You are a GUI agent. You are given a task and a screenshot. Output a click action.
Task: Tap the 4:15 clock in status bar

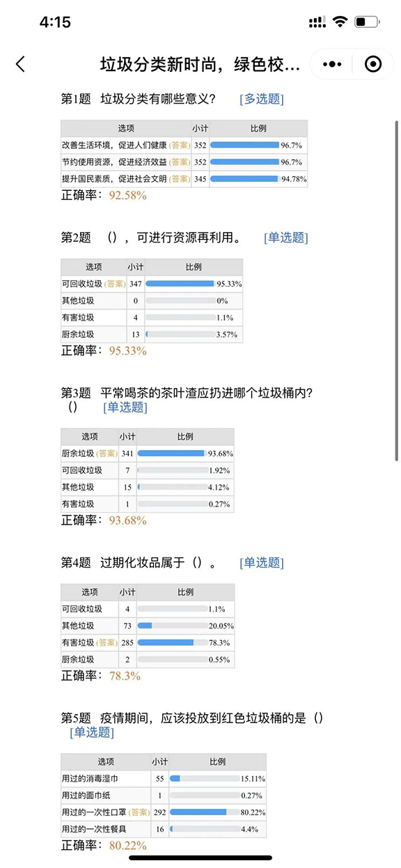tap(55, 22)
